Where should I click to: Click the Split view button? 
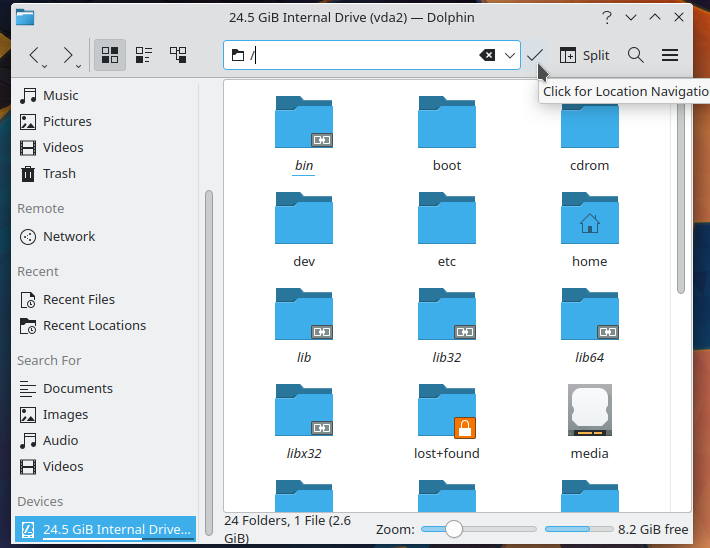point(584,56)
